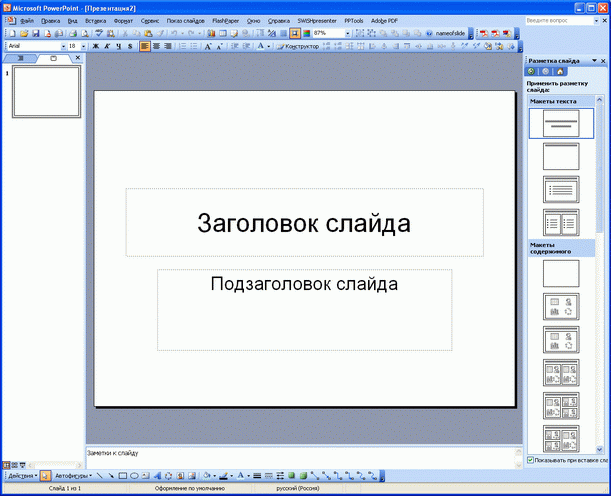Click the Insert Diagram icon
611x496 pixels.
(168, 476)
